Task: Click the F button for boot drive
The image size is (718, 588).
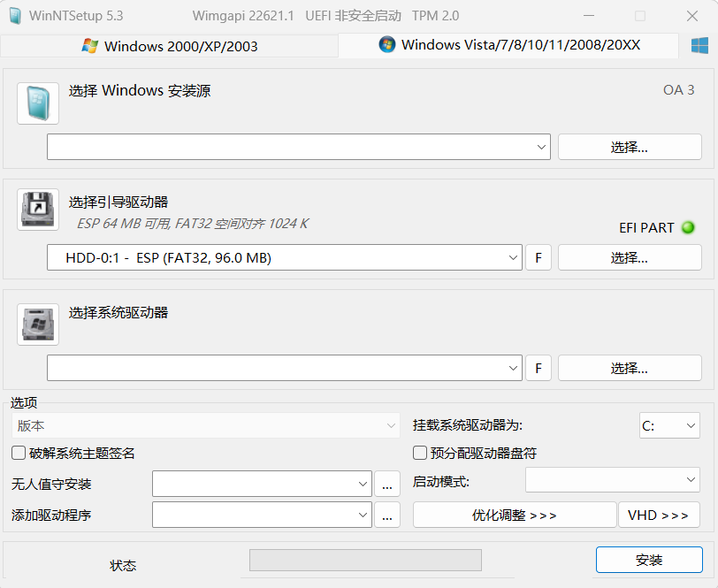Action: [x=538, y=257]
